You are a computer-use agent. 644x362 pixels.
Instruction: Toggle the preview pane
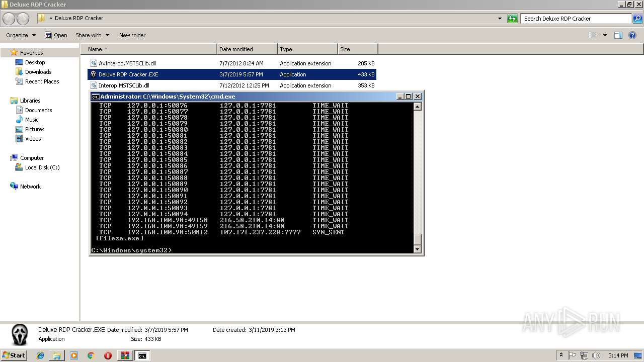pos(618,35)
